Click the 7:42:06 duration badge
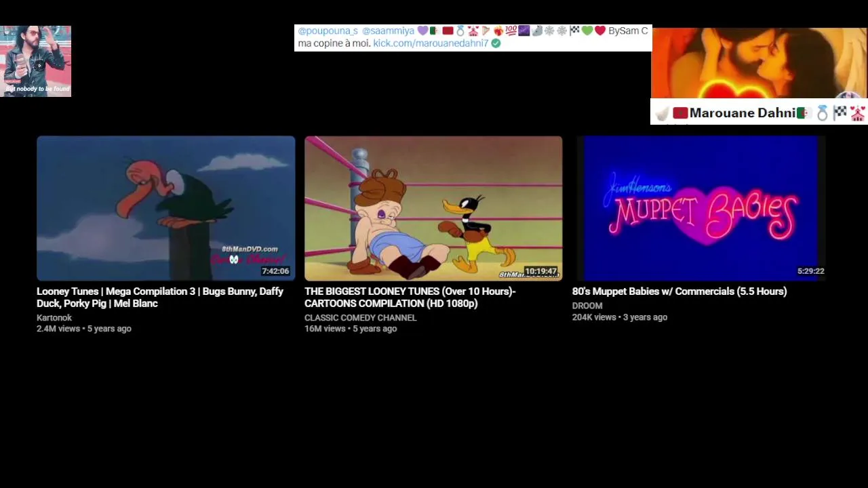The width and height of the screenshot is (868, 488). [275, 271]
